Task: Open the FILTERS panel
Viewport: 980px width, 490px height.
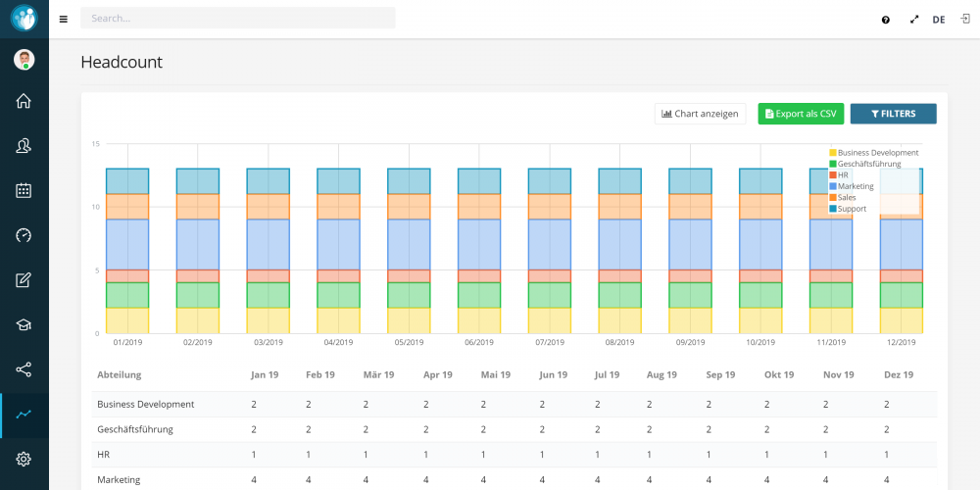Action: tap(893, 114)
